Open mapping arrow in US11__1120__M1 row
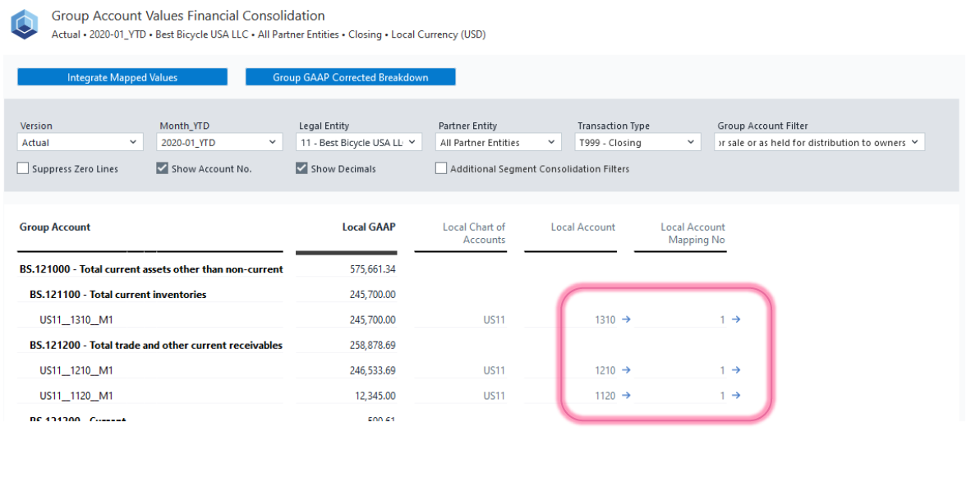Screen dimensions: 980x482 [x=736, y=396]
